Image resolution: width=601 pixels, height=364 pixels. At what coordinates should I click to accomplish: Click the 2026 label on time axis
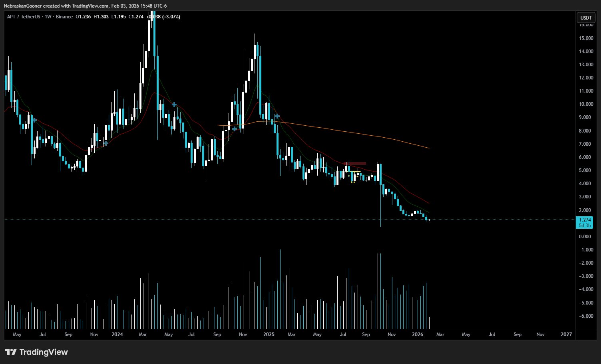click(418, 334)
